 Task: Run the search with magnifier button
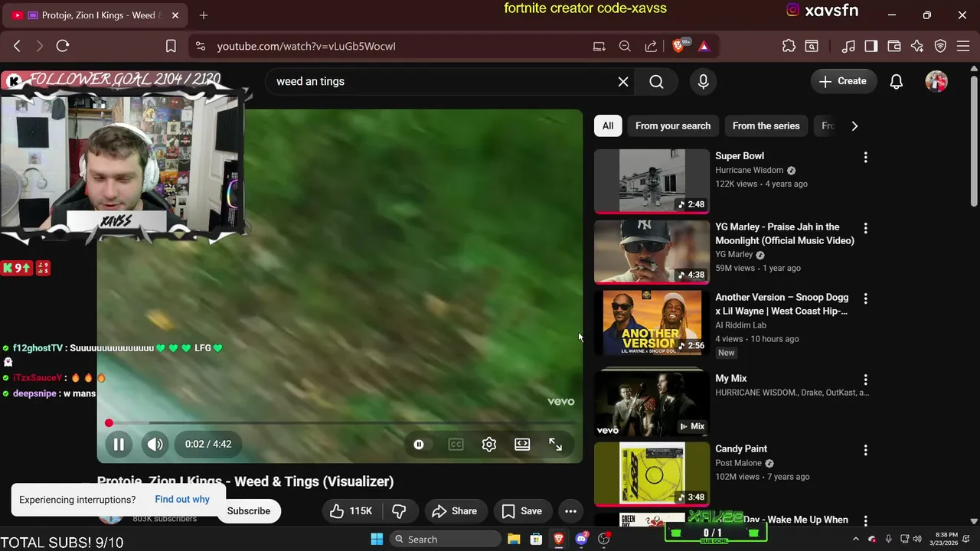[x=656, y=81]
